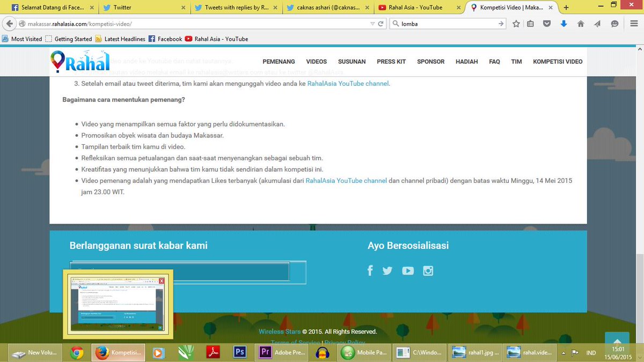Open the rahal1.jpg taskbar window
The height and width of the screenshot is (362, 644).
pyautogui.click(x=475, y=352)
